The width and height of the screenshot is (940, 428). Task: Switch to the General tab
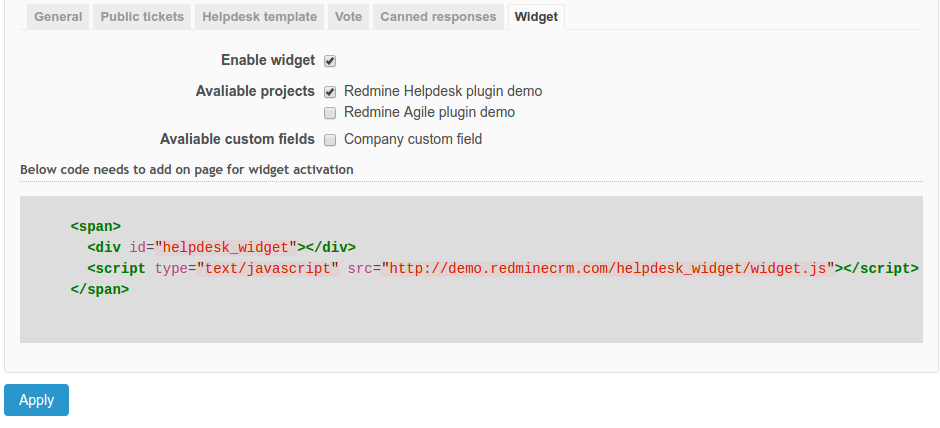58,17
